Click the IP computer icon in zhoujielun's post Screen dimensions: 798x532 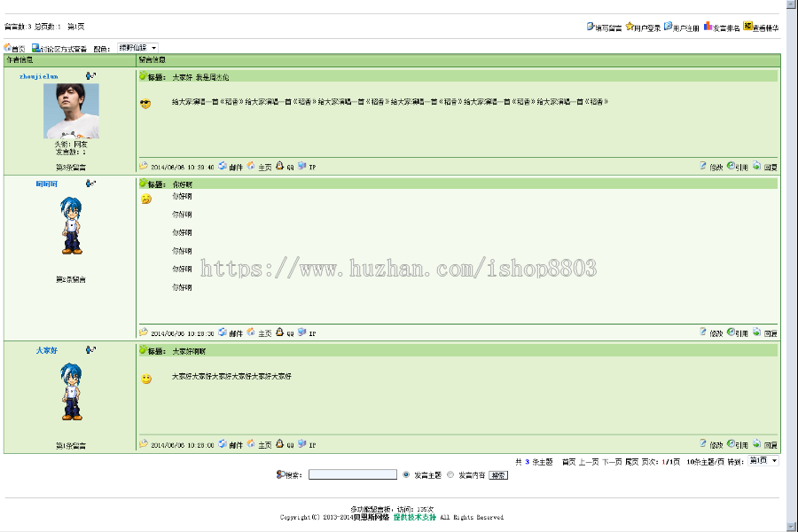pos(301,166)
